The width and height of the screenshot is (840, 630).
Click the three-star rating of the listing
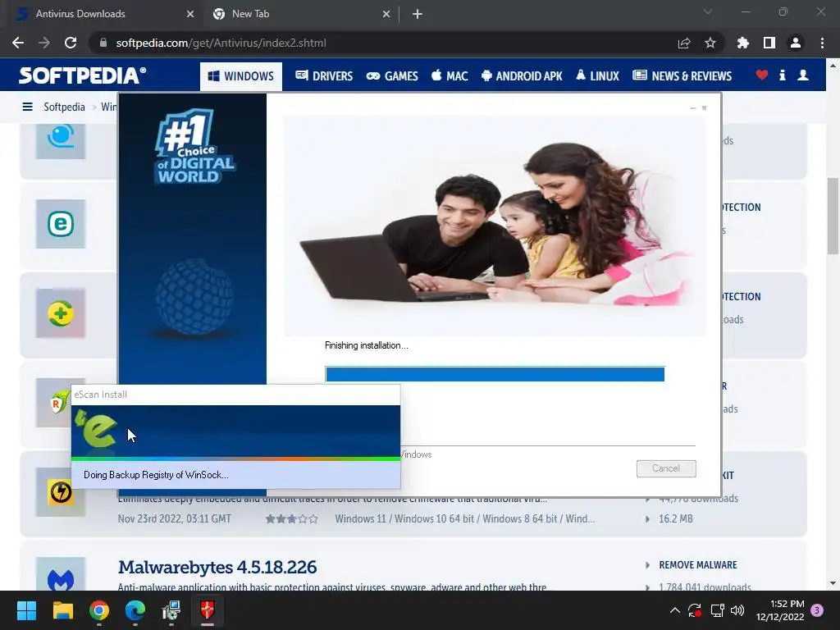(292, 518)
